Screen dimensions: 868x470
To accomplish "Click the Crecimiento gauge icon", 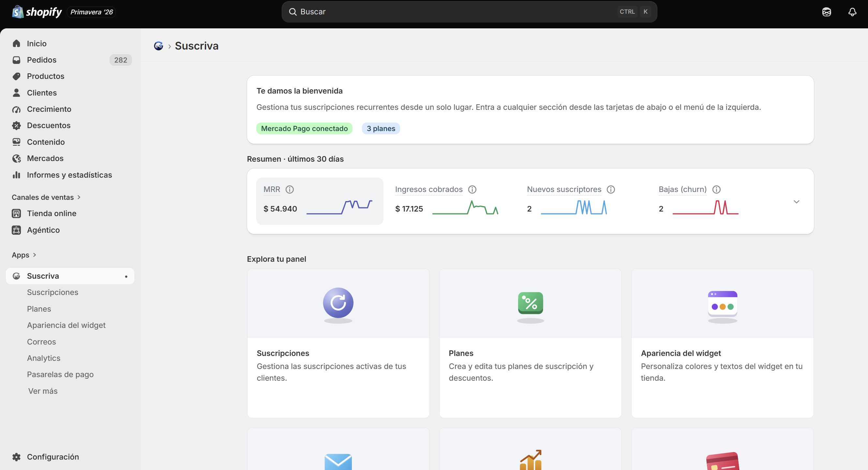I will pos(16,109).
